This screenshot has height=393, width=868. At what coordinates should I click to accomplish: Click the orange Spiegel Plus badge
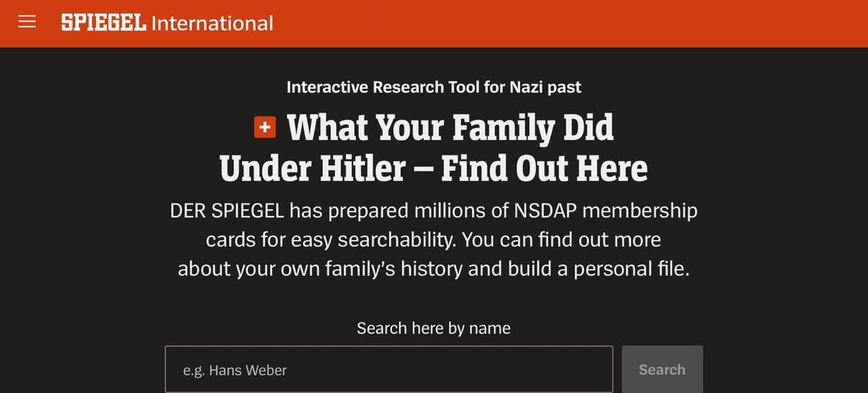click(265, 128)
